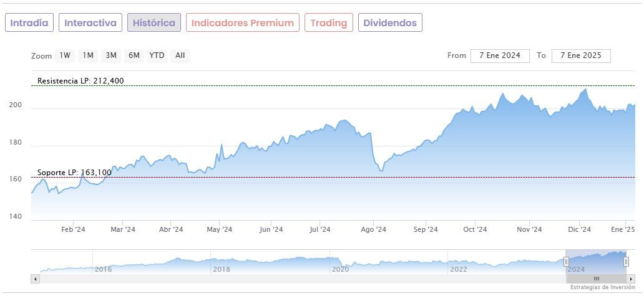
Task: Select the Histórica tab
Action: coord(154,23)
